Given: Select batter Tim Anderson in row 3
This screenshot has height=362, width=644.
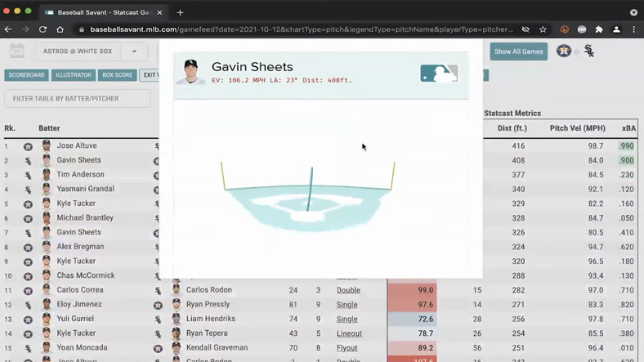Looking at the screenshot, I should 80,174.
